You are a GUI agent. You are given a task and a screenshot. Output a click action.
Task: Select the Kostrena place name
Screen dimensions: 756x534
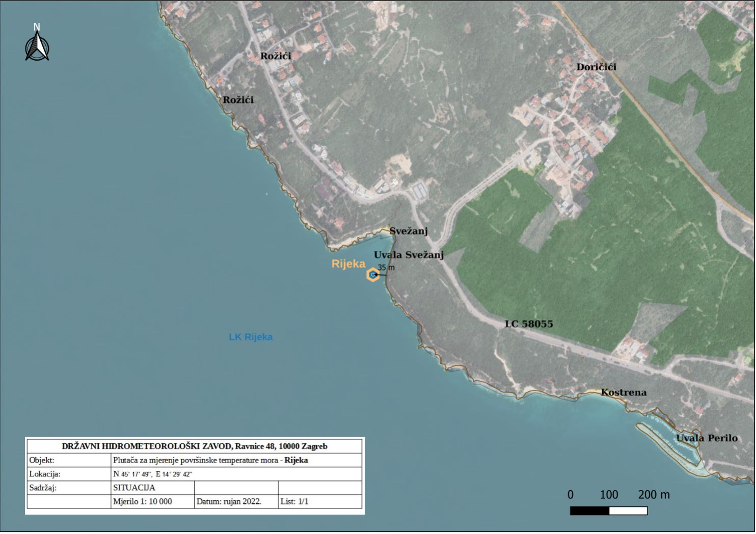(x=624, y=392)
